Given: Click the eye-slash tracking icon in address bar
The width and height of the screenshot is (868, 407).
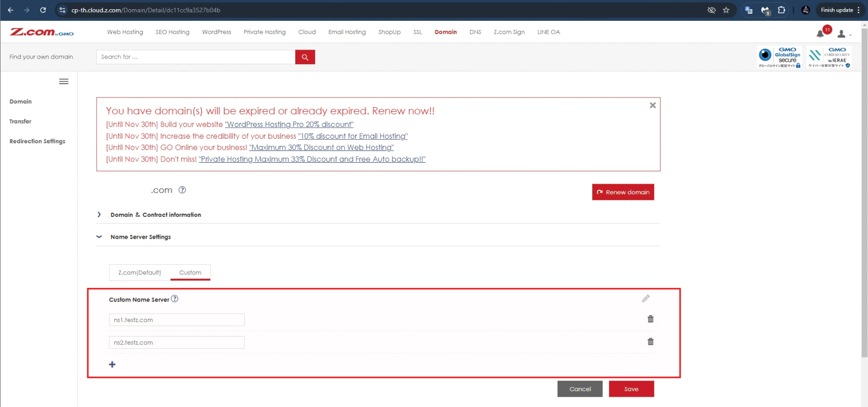Looking at the screenshot, I should [x=711, y=10].
